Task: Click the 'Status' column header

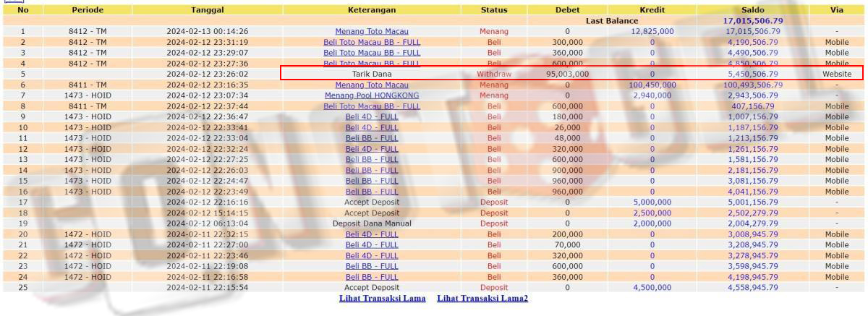Action: click(x=494, y=10)
